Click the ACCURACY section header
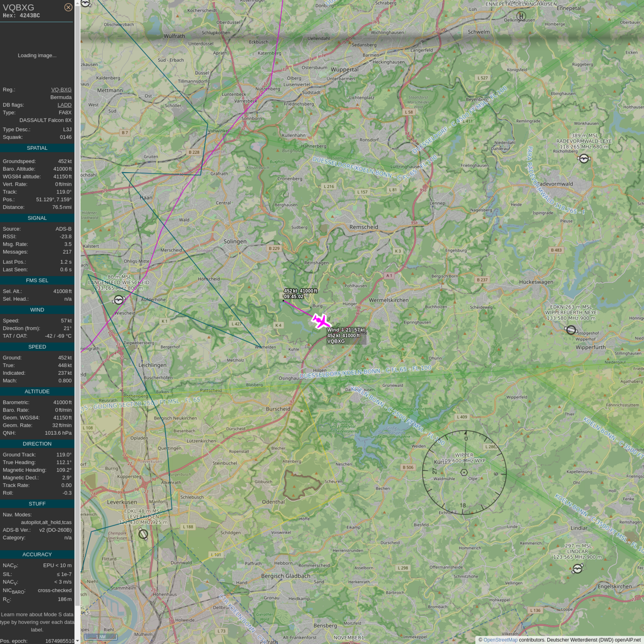 coord(37,555)
